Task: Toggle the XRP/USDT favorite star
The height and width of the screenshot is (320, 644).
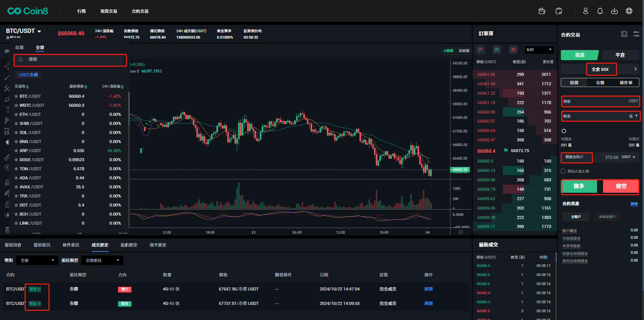Action: [x=16, y=151]
